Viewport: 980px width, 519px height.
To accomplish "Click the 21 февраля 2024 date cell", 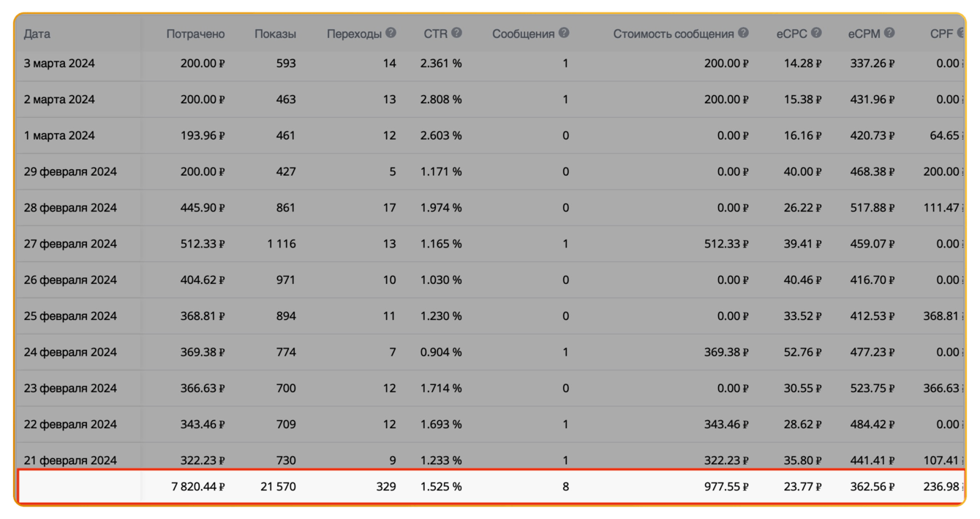I will coord(70,460).
